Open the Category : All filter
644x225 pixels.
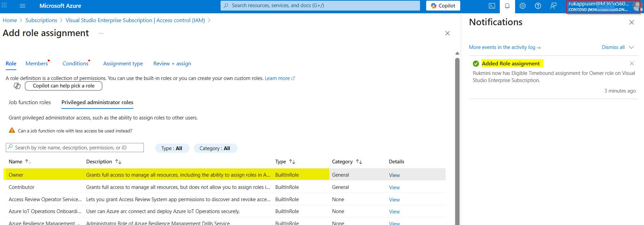pyautogui.click(x=215, y=148)
